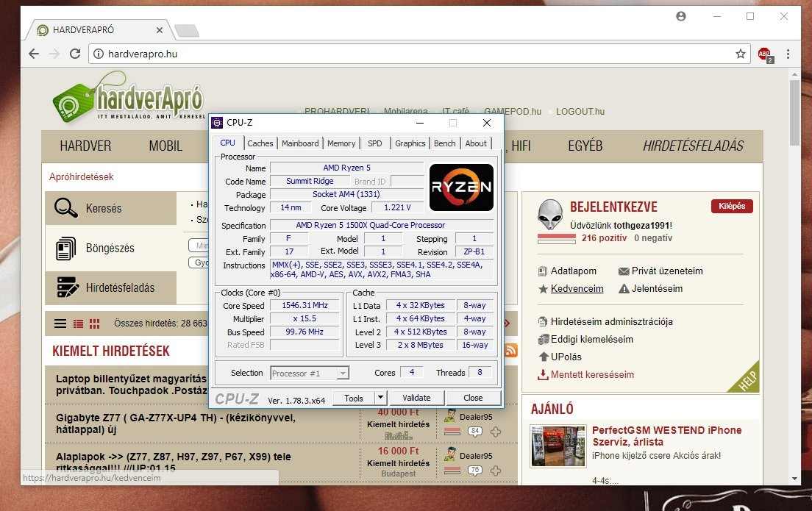812x511 pixels.
Task: Open the HARDVER main menu
Action: click(x=85, y=146)
